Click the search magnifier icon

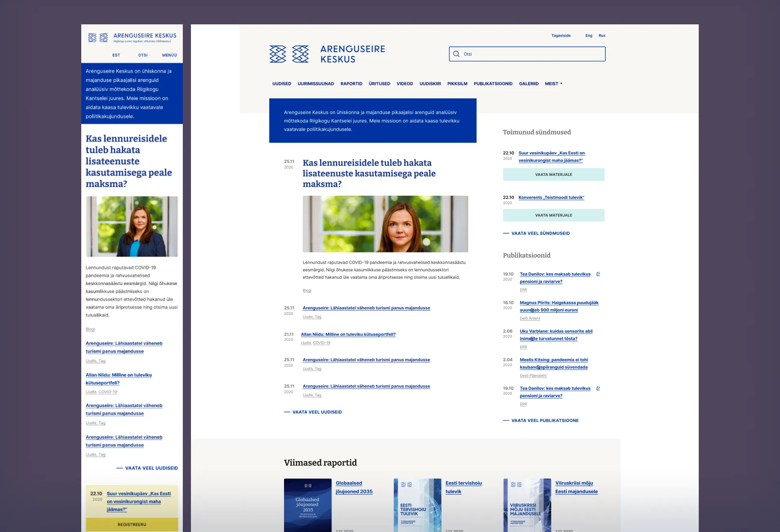tap(456, 54)
